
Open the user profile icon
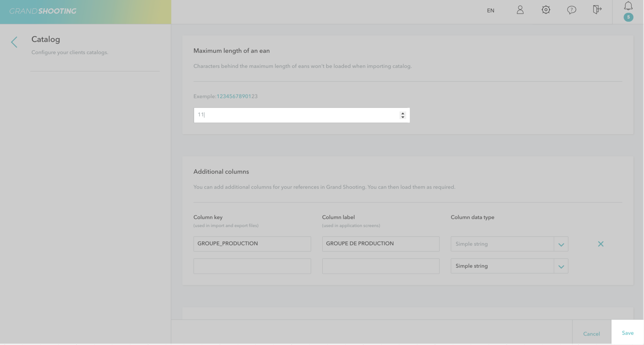(520, 10)
